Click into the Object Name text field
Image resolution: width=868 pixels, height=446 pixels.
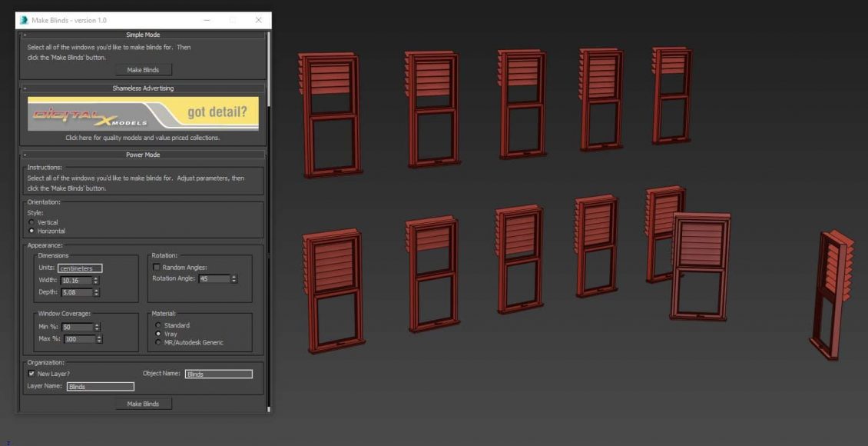[x=218, y=374]
